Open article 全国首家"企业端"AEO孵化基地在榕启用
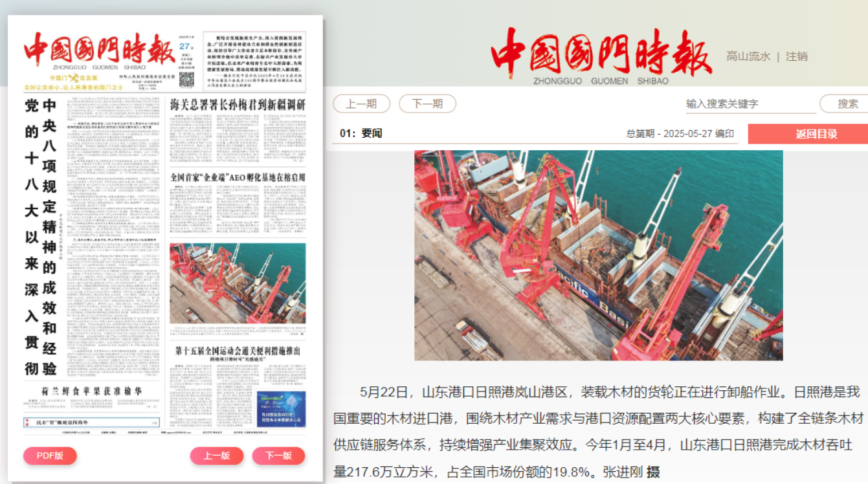Screen dimensions: 868x484 pyautogui.click(x=238, y=177)
